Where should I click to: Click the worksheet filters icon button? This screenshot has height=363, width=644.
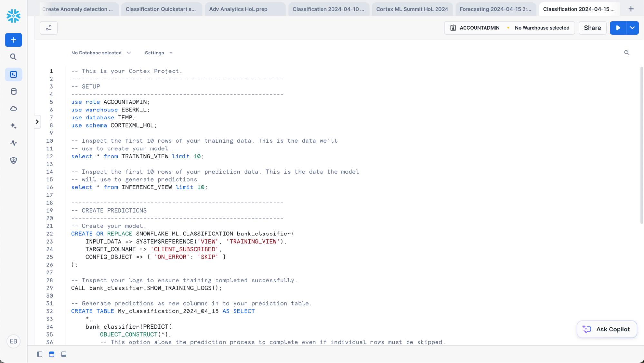(x=49, y=28)
